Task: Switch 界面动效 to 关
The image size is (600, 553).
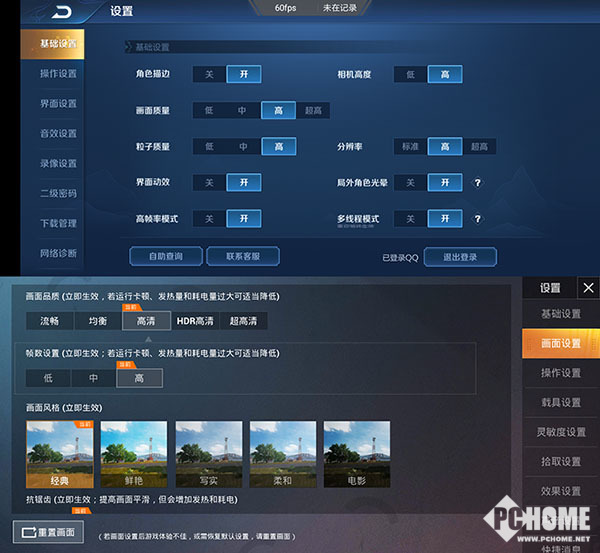Action: tap(209, 182)
